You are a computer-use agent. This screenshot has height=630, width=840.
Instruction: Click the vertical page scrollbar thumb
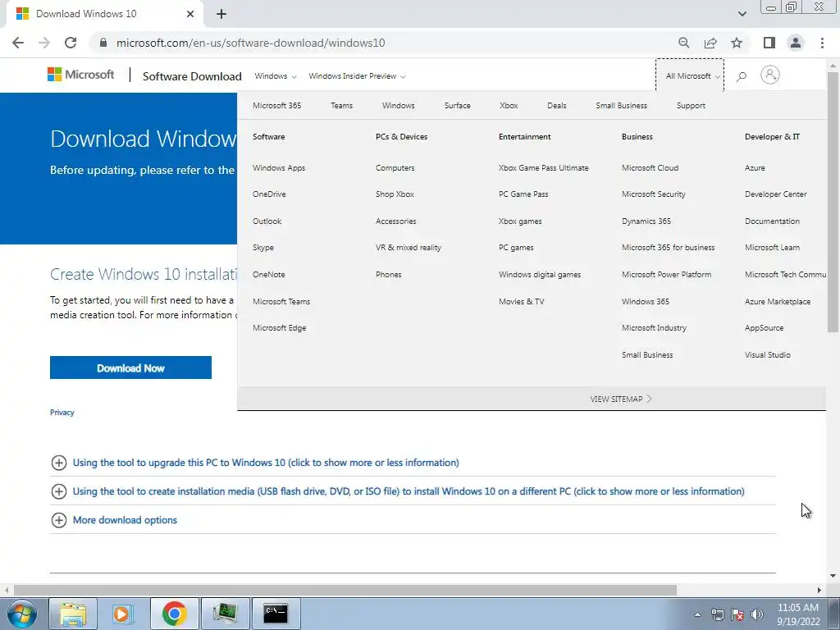click(x=833, y=202)
